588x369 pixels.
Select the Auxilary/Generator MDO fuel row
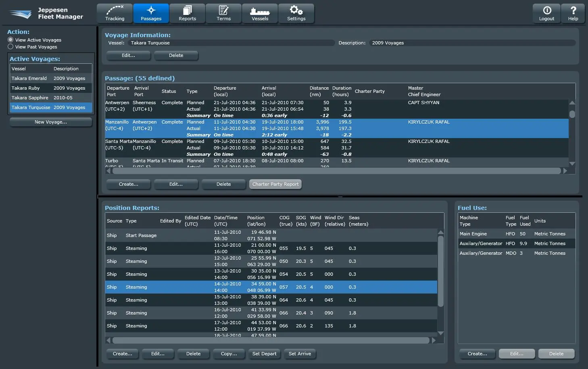click(517, 253)
